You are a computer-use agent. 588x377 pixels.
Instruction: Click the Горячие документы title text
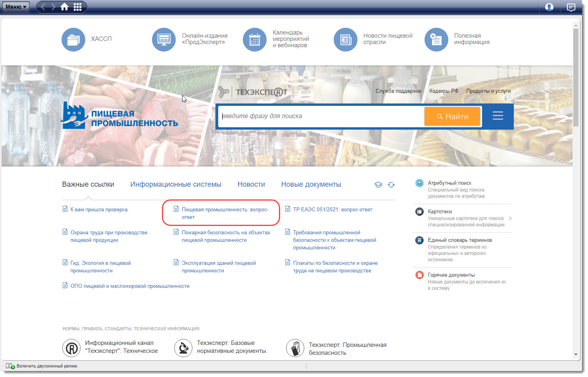pos(451,275)
